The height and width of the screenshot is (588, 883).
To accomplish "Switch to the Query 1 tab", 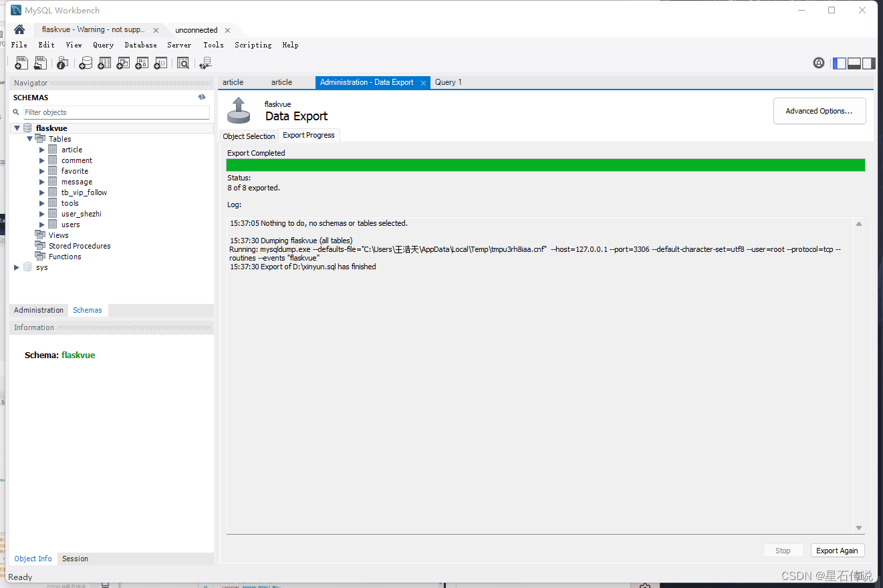I will 449,82.
